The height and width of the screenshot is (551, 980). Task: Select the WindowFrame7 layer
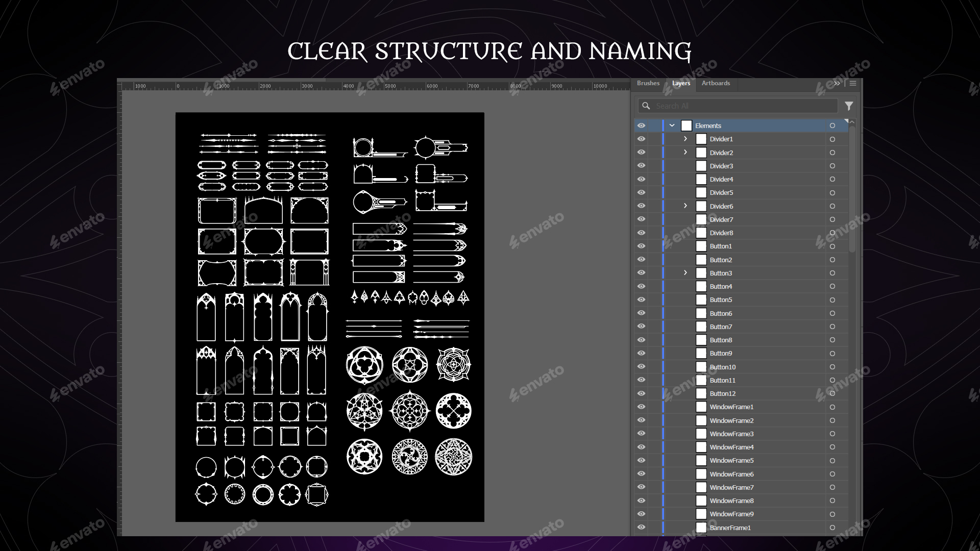(732, 487)
